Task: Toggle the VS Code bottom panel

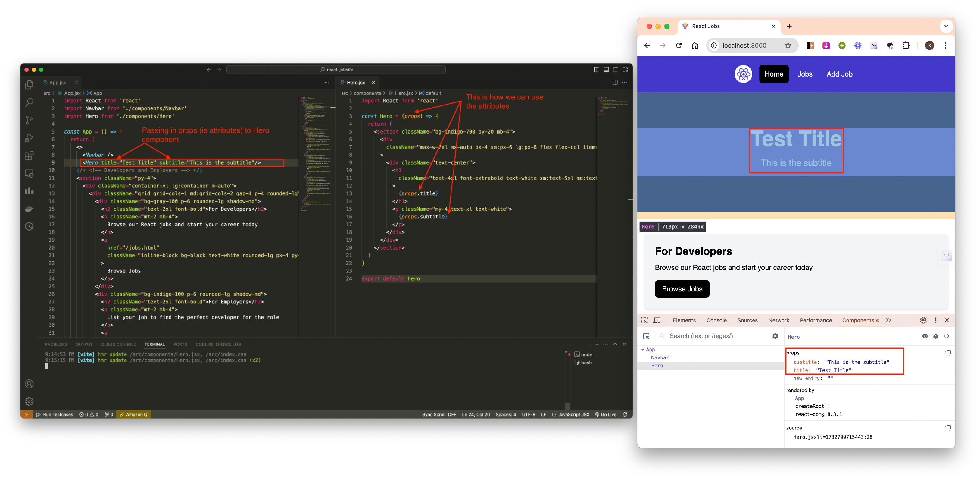Action: pos(606,70)
